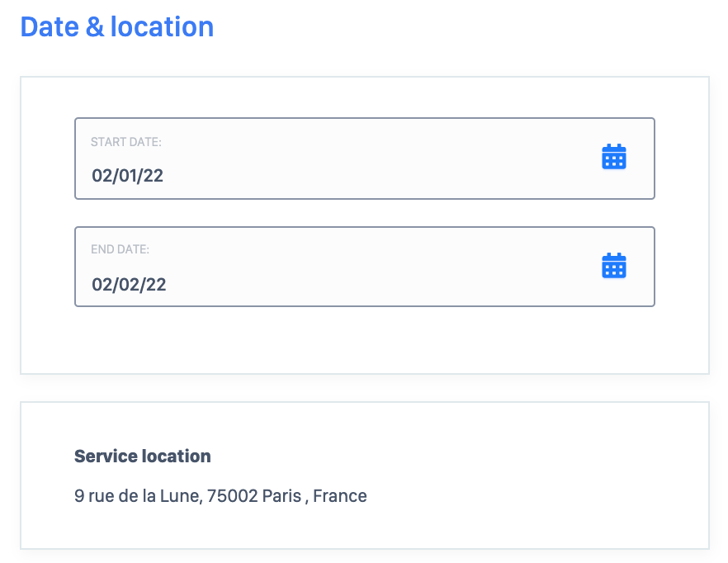This screenshot has width=728, height=563.
Task: Click the ampersand in the page heading
Action: pyautogui.click(x=93, y=27)
